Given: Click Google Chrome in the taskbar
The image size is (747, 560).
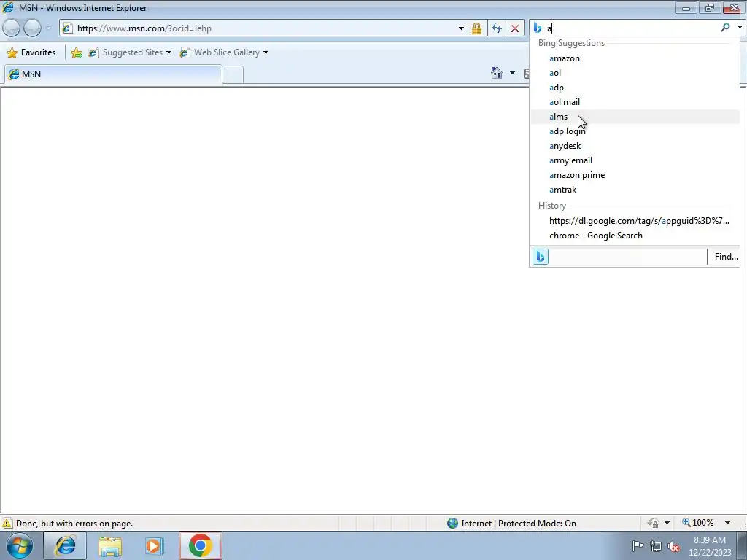Looking at the screenshot, I should pyautogui.click(x=200, y=545).
